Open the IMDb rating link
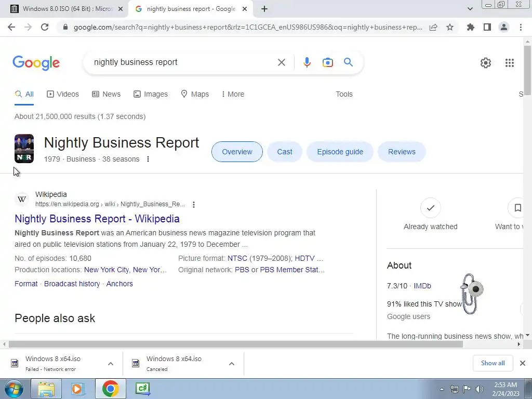The image size is (532, 399). tap(422, 286)
